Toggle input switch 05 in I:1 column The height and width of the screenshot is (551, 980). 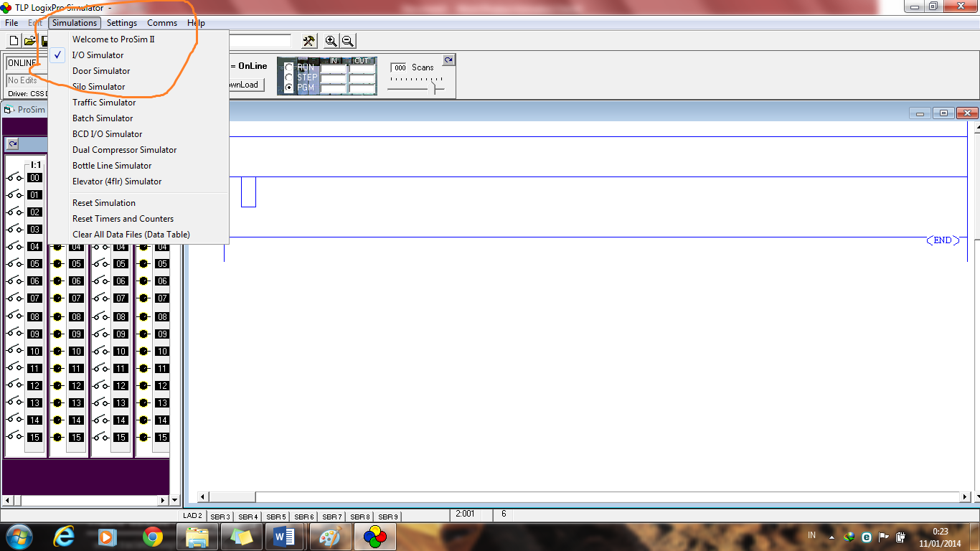(14, 263)
